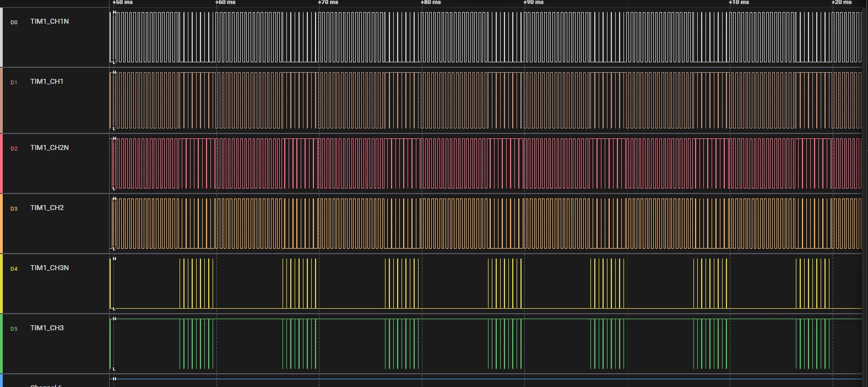Click the TIM1_CH2N channel name
Image resolution: width=868 pixels, height=387 pixels.
point(50,148)
